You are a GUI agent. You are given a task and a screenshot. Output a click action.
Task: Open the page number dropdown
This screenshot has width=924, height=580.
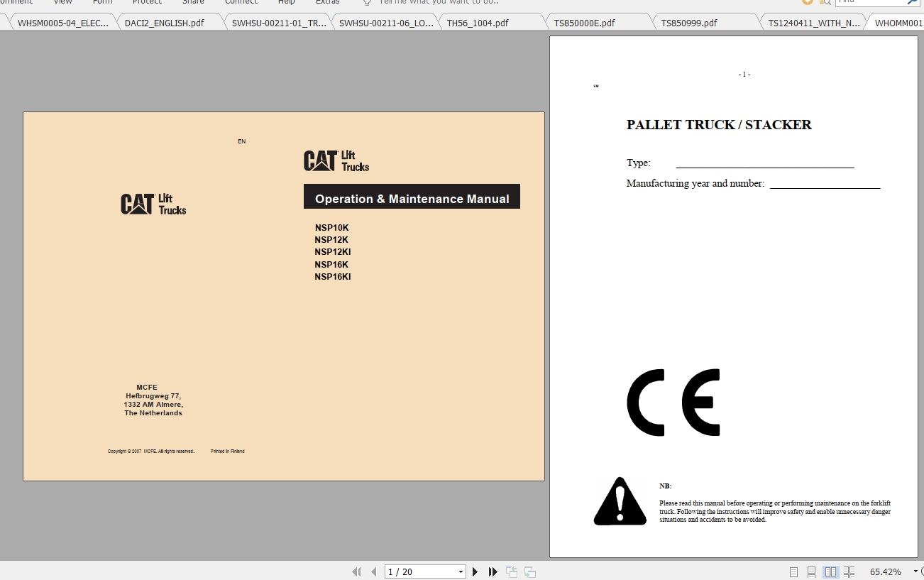coord(461,571)
